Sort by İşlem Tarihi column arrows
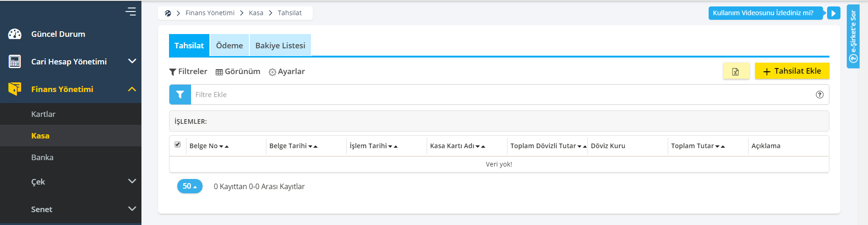The width and height of the screenshot is (868, 225). point(393,146)
